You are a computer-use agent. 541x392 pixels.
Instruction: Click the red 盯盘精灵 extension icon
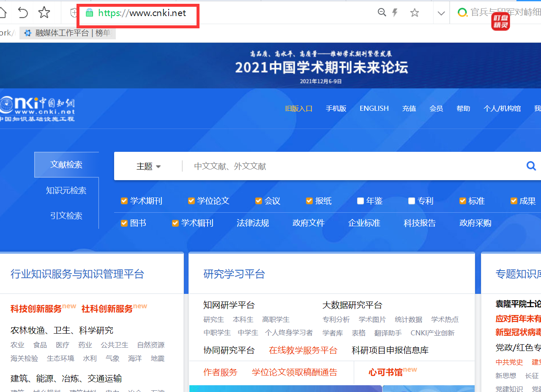tap(500, 21)
